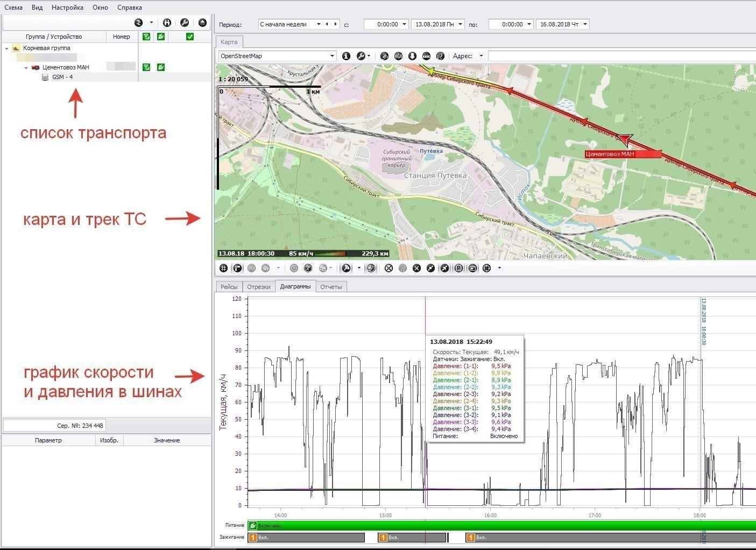Click the greyed POI icon
Screen dimensions: 756x550
(251, 268)
